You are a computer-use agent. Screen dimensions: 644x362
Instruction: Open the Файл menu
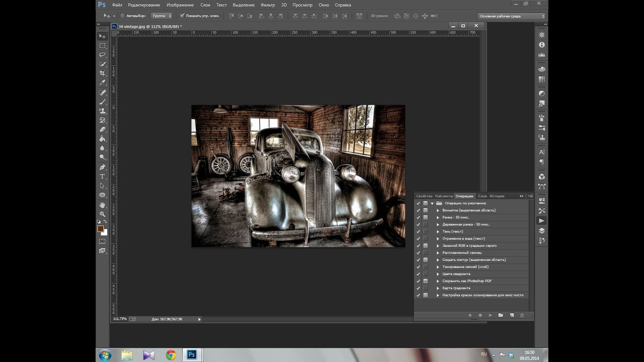117,5
